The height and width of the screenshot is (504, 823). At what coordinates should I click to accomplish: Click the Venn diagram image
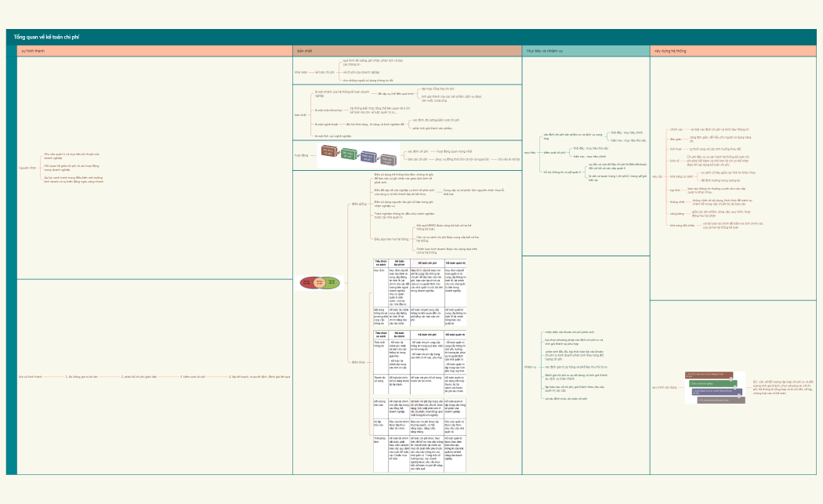pyautogui.click(x=319, y=283)
